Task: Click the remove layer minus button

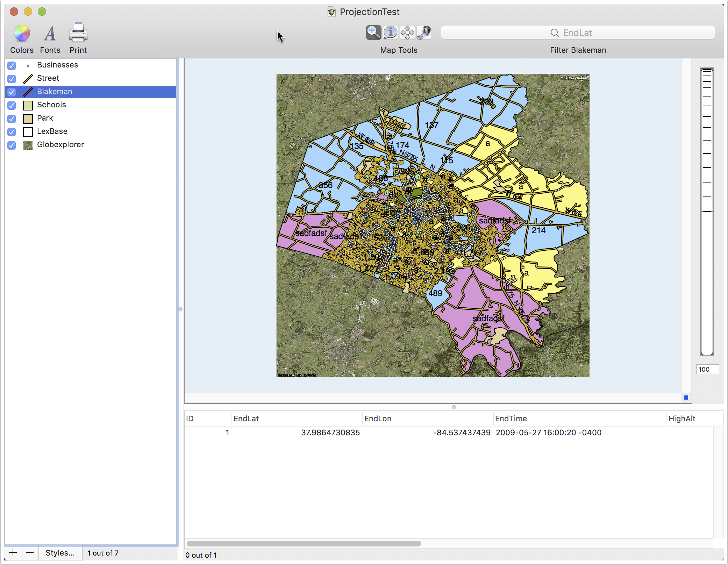Action: (x=30, y=553)
